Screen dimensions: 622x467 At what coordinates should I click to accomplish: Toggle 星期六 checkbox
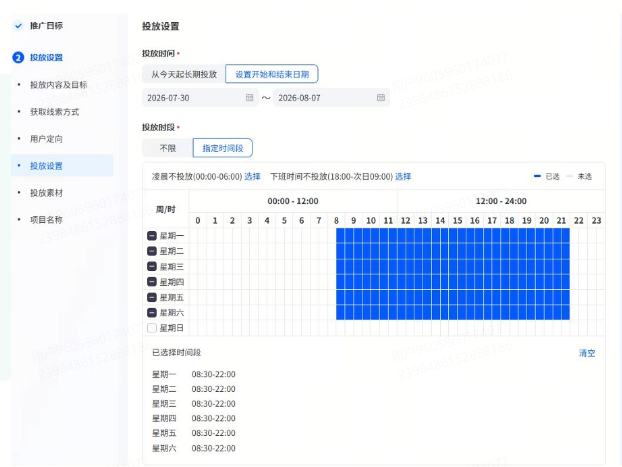tap(152, 313)
